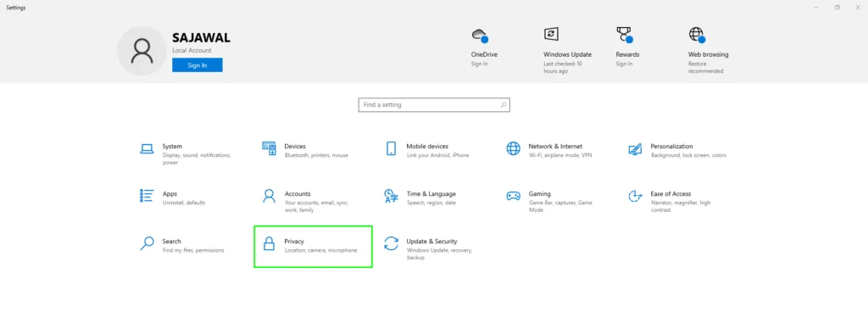The image size is (868, 334).
Task: Click the magnifier in Find a setting box
Action: tap(504, 104)
